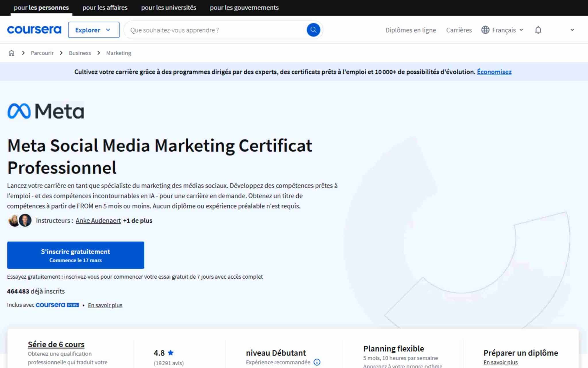This screenshot has height=368, width=588.
Task: Click the Marketing breadcrumb
Action: pos(119,53)
